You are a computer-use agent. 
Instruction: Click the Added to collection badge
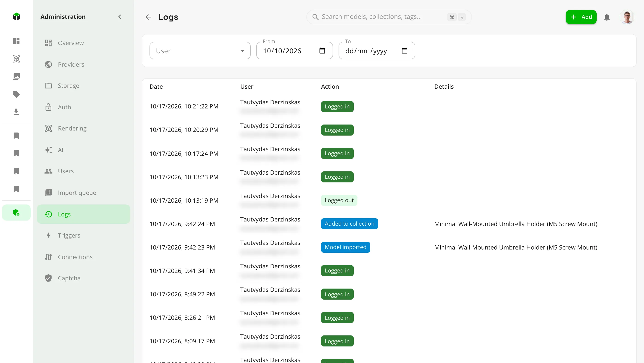click(x=349, y=224)
